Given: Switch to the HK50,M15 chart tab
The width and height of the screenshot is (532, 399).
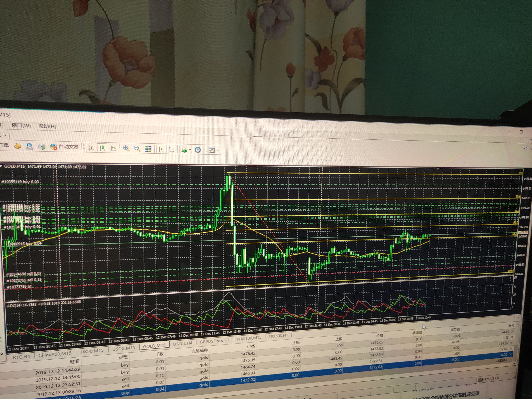Looking at the screenshot, I should click(x=92, y=351).
